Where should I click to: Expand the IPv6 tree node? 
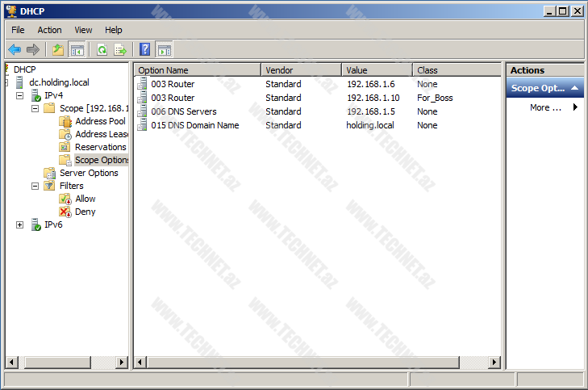(20, 224)
